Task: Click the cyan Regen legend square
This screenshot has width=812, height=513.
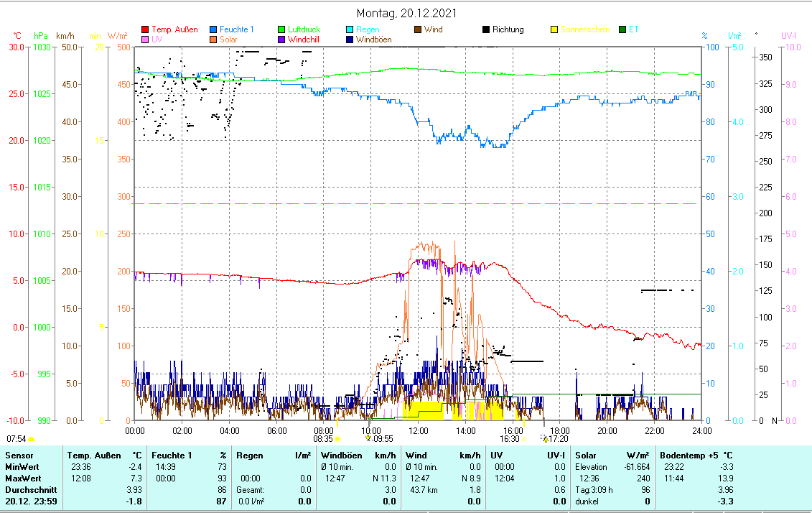Action: pos(350,30)
